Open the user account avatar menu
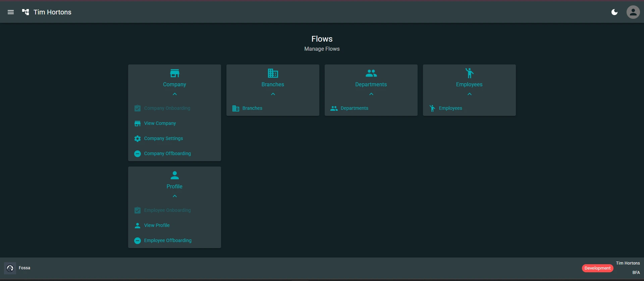The image size is (644, 281). point(633,12)
